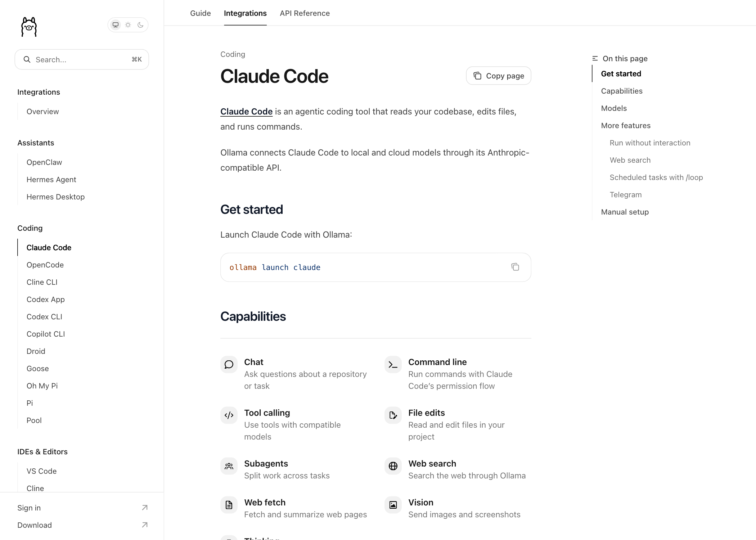The height and width of the screenshot is (540, 756).
Task: Jump to Web search in page outline
Action: click(630, 160)
